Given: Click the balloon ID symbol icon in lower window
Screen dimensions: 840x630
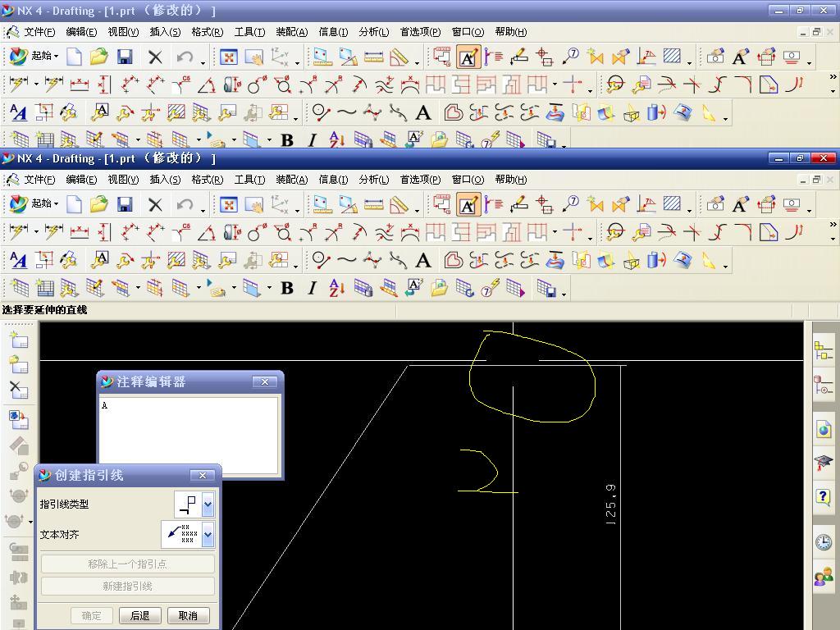Looking at the screenshot, I should pos(570,203).
